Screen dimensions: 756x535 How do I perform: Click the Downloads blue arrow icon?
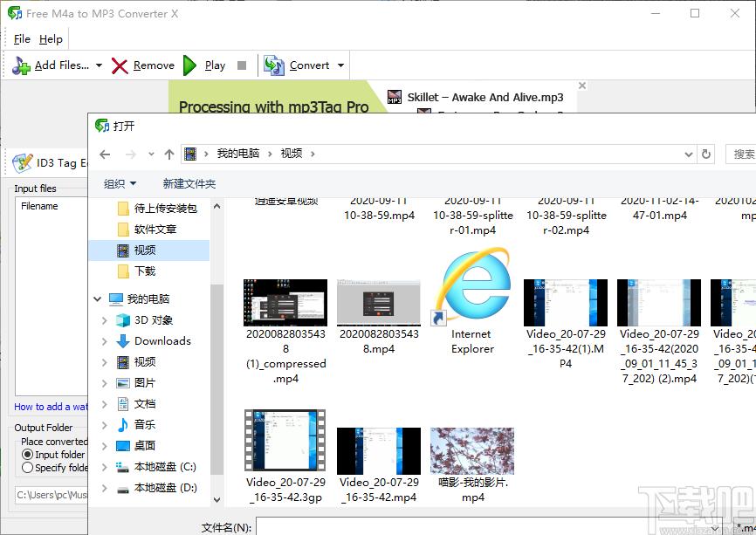click(123, 341)
